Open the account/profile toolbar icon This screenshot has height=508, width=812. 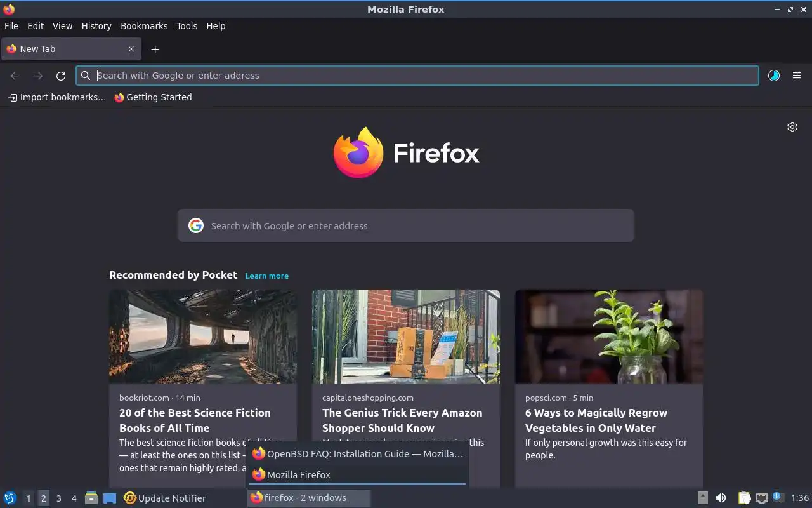coord(774,76)
